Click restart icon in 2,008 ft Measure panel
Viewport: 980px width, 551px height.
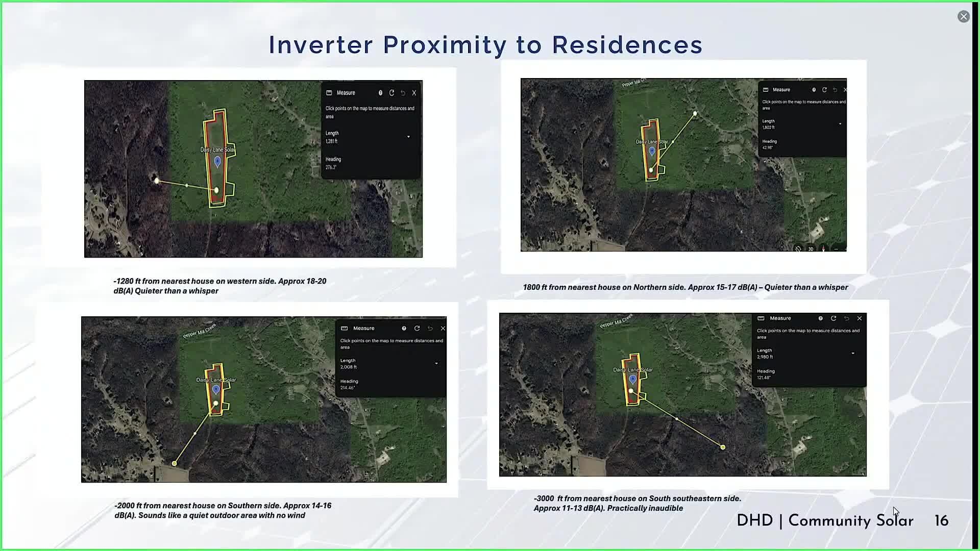click(x=417, y=328)
